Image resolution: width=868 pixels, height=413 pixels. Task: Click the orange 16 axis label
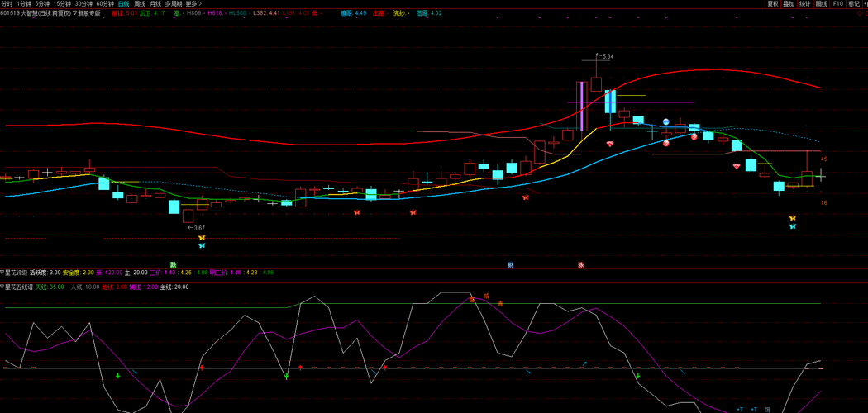point(823,203)
